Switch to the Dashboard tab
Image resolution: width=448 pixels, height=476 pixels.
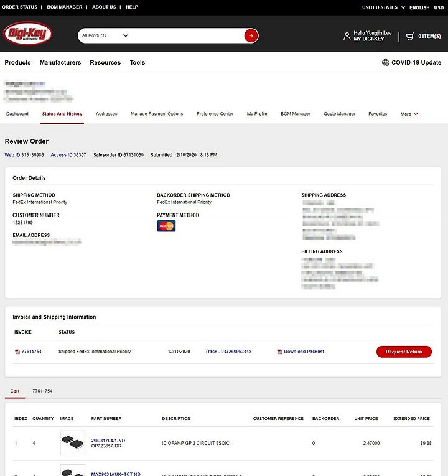tap(17, 114)
